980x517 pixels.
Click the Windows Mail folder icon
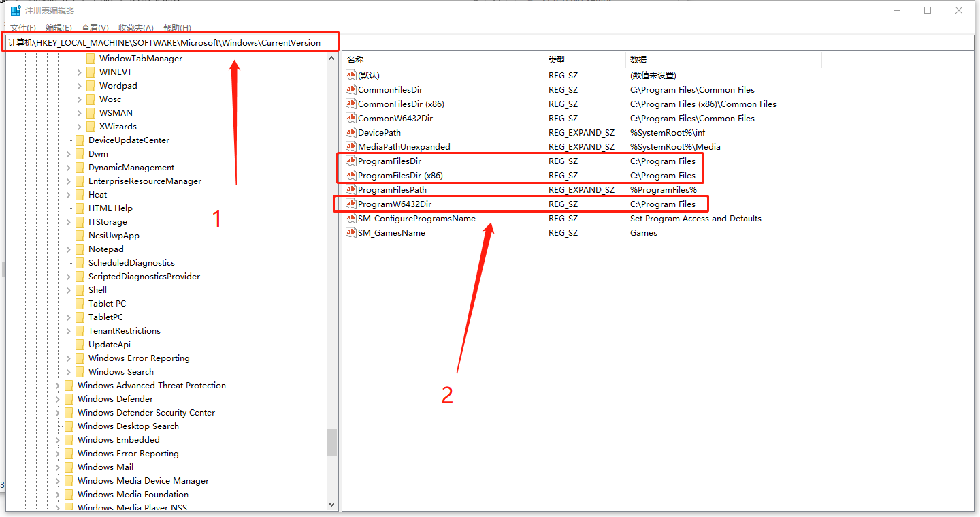click(x=69, y=467)
